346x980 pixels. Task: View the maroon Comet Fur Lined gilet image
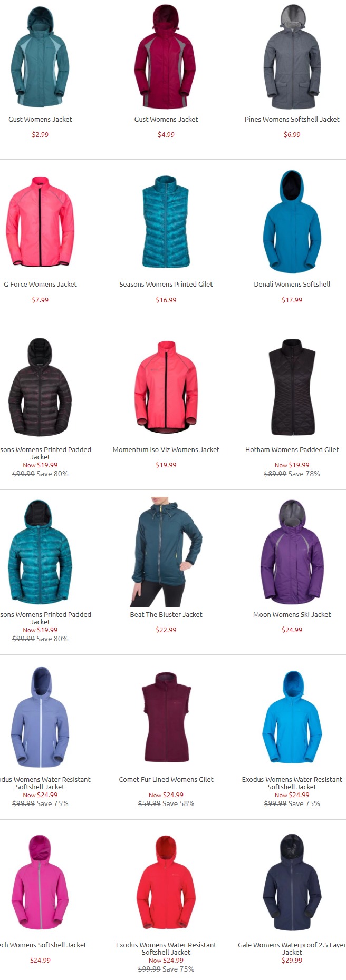pos(166,717)
